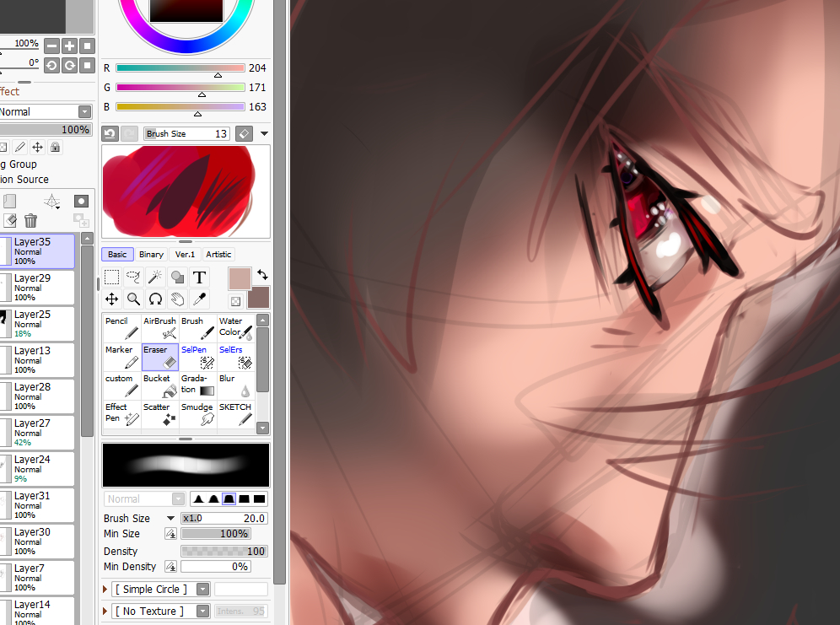Viewport: 840px width, 625px height.
Task: Choose the Smudge tool
Action: pos(197,414)
